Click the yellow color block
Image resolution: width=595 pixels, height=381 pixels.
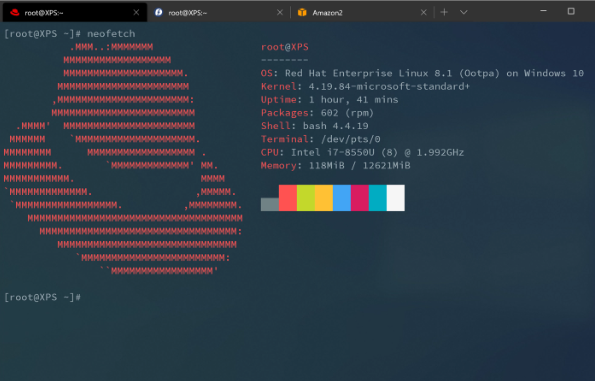(324, 198)
